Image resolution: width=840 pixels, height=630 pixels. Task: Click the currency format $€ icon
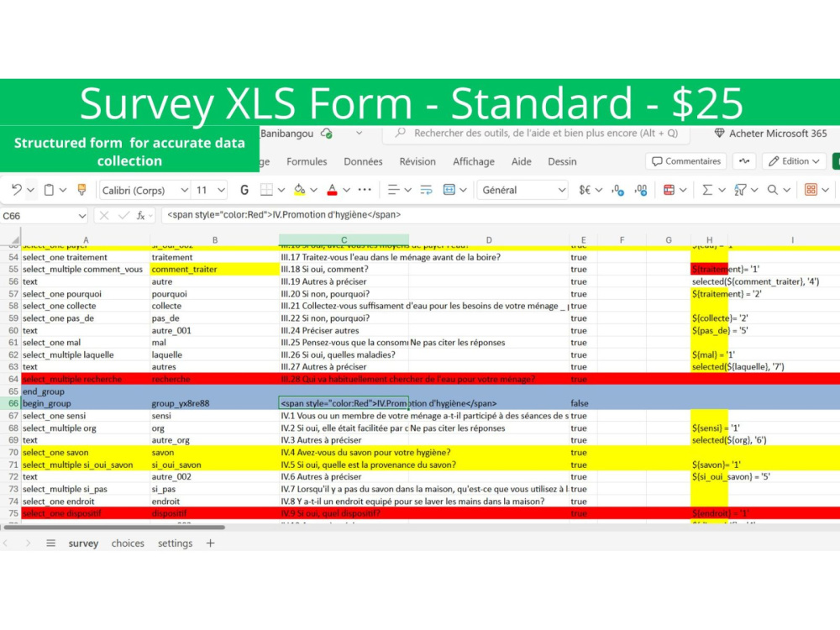tap(585, 190)
